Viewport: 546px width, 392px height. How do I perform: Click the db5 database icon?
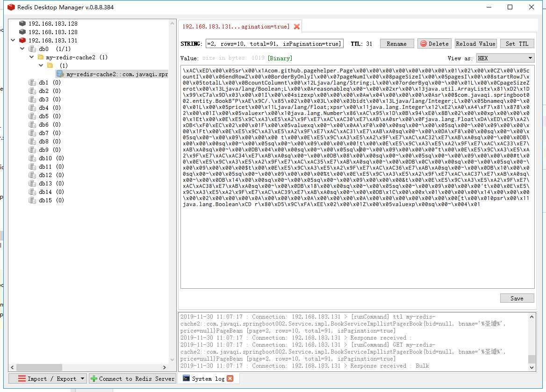(32, 116)
